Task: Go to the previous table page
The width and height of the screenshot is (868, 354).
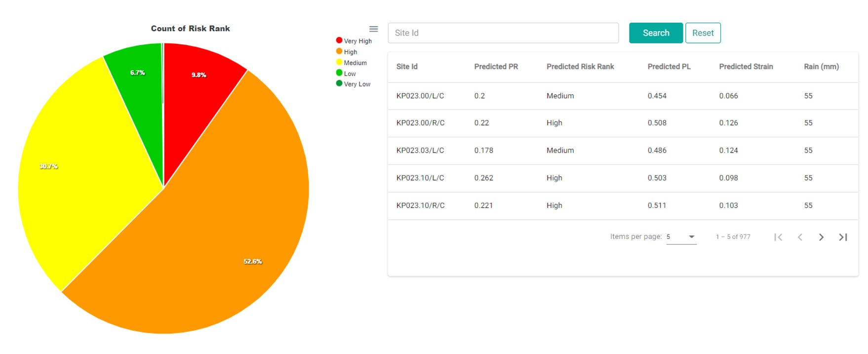Action: point(800,237)
